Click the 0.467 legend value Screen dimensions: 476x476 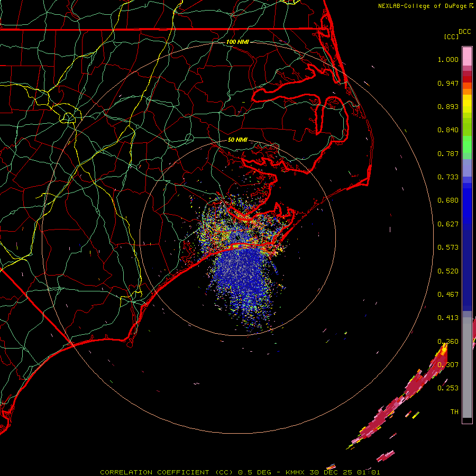point(448,295)
